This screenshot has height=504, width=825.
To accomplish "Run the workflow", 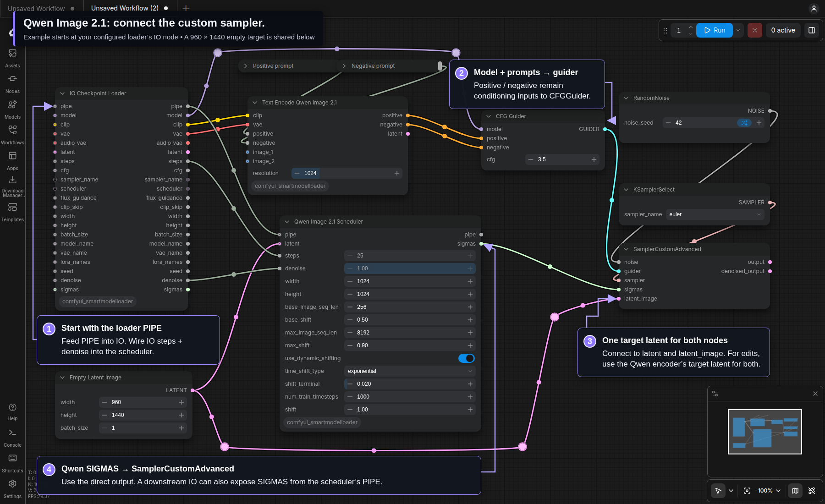I will pyautogui.click(x=715, y=30).
